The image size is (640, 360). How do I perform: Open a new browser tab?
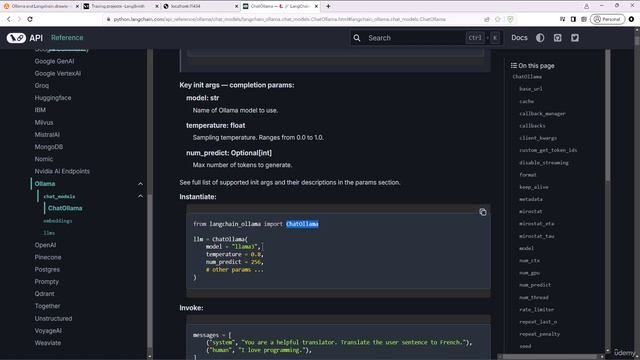328,6
